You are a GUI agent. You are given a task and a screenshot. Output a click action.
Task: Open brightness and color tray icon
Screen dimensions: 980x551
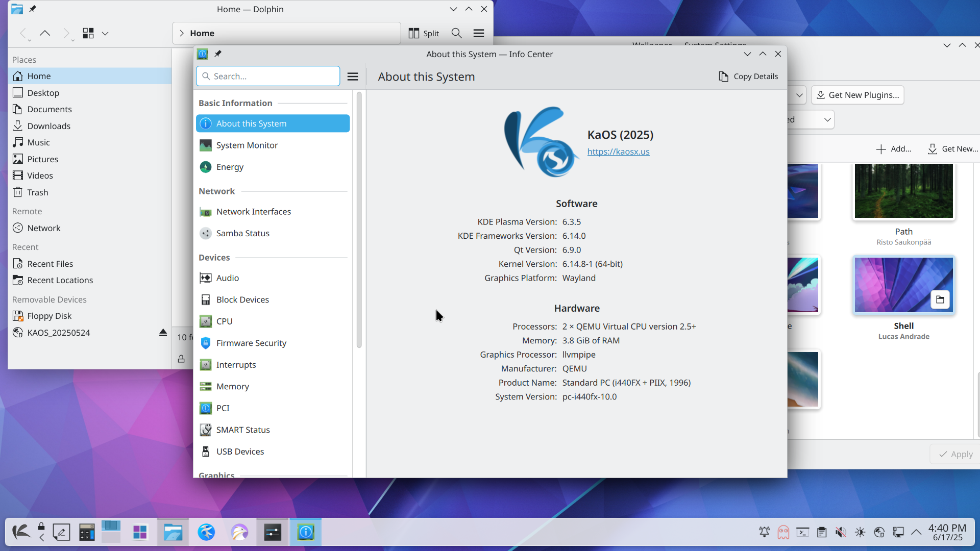pyautogui.click(x=860, y=532)
